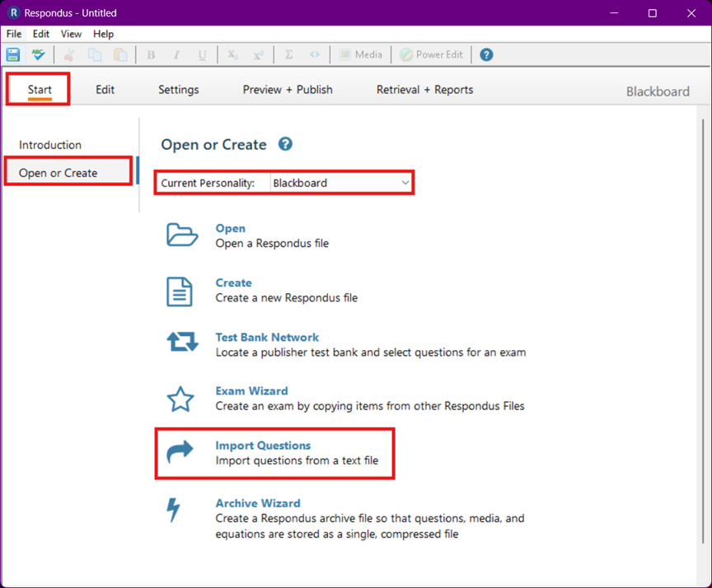This screenshot has width=712, height=588.
Task: Toggle Bold formatting
Action: (x=151, y=55)
